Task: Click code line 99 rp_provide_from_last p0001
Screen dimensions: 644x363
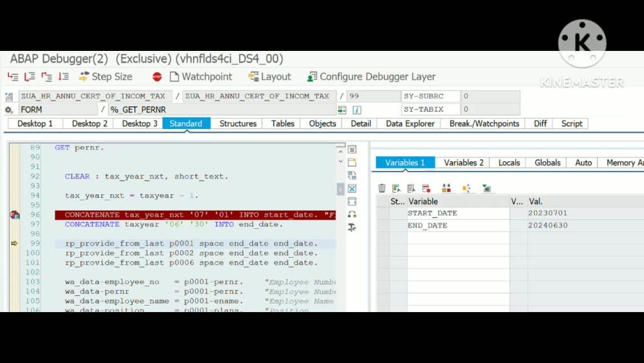Action: click(x=191, y=243)
